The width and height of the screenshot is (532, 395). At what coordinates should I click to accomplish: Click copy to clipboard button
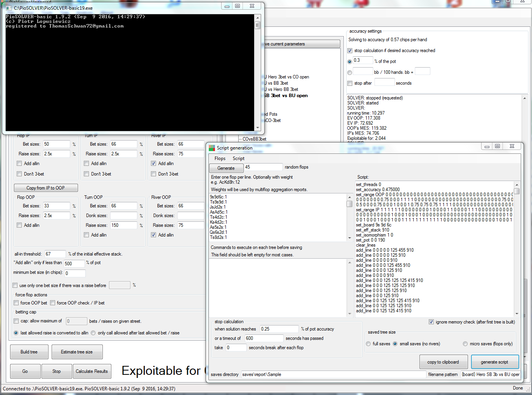(443, 362)
